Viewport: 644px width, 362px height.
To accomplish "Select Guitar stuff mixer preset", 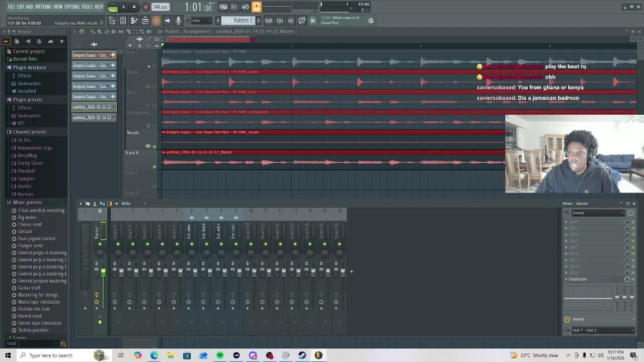I will 29,288.
